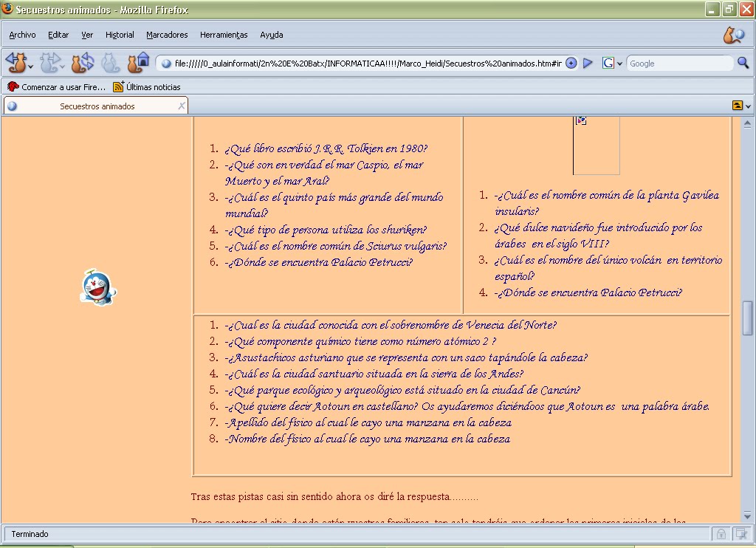Viewport: 756px width, 548px height.
Task: Open the Archivo menu
Action: pyautogui.click(x=23, y=35)
